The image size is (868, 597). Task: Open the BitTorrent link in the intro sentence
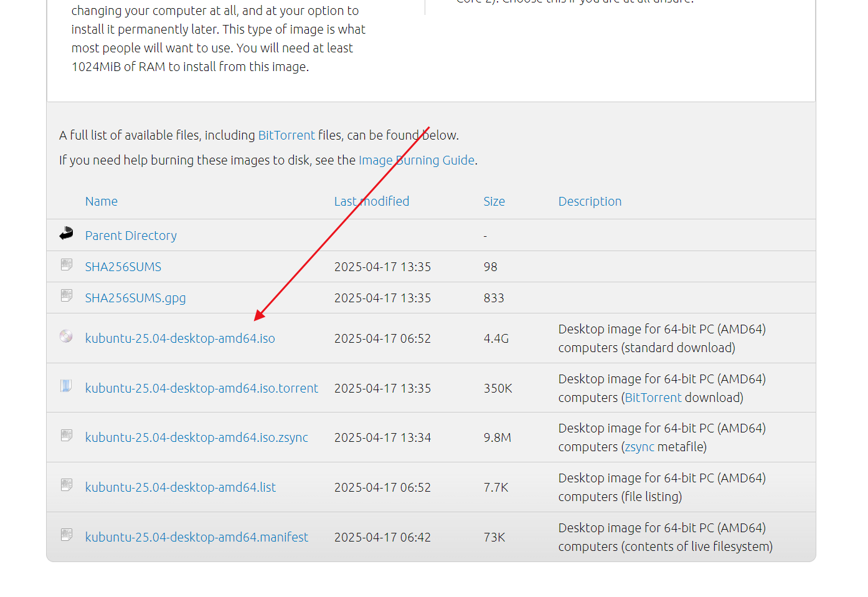tap(286, 135)
